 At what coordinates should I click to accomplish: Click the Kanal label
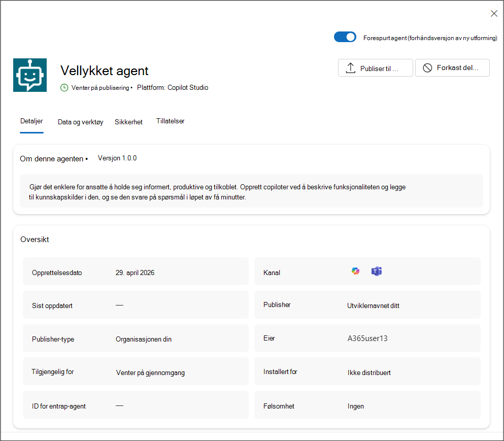pos(272,273)
